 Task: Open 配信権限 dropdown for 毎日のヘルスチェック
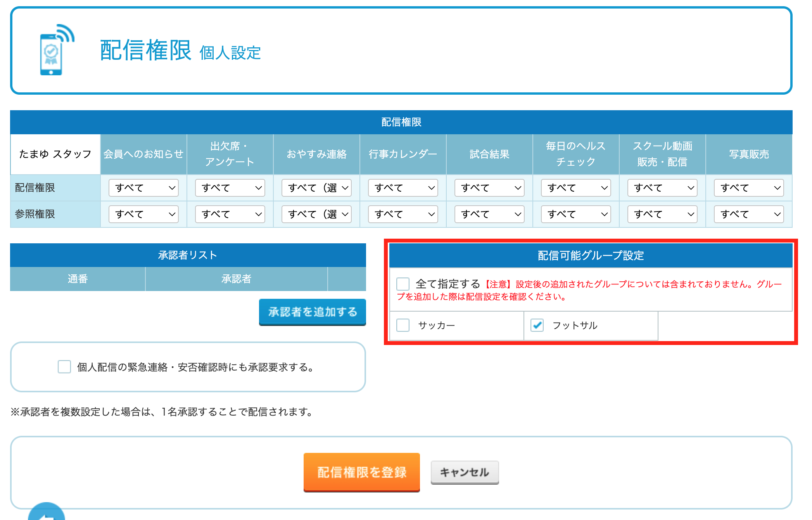576,188
